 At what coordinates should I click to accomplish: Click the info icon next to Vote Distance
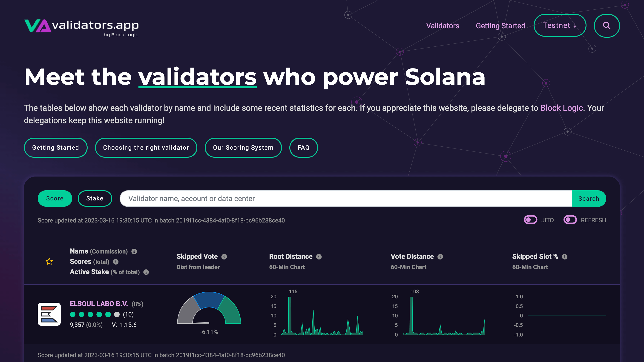tap(440, 256)
